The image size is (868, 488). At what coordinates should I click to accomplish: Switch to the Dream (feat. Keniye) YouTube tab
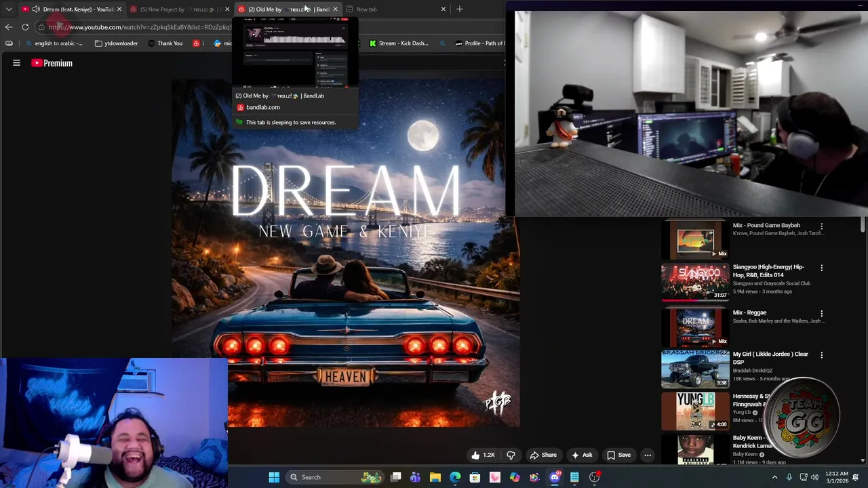pos(72,9)
